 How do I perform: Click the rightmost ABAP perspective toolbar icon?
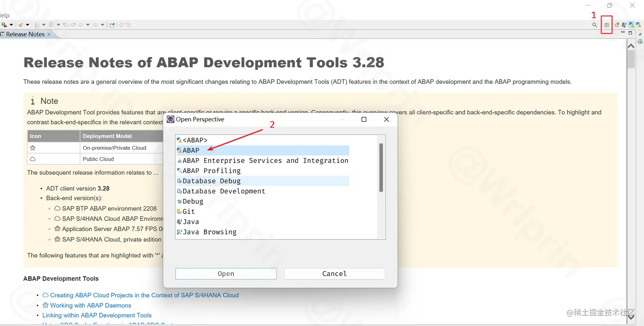coord(639,25)
